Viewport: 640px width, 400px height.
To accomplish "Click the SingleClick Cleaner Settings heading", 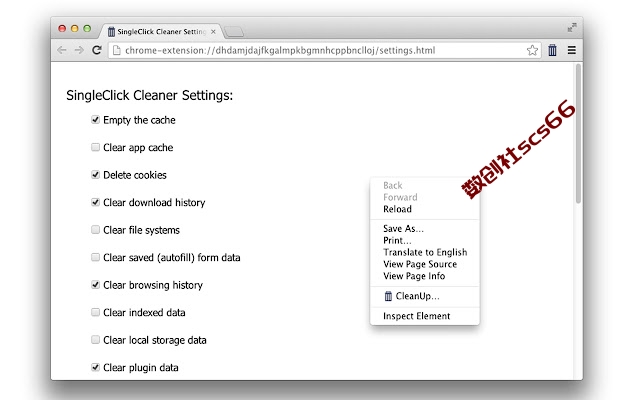I will (x=149, y=95).
